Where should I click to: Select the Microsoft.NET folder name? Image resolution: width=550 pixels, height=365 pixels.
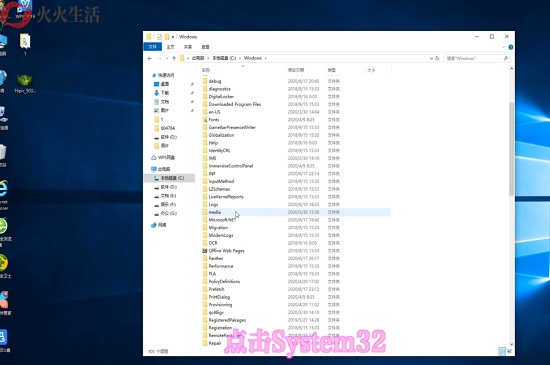tap(222, 220)
